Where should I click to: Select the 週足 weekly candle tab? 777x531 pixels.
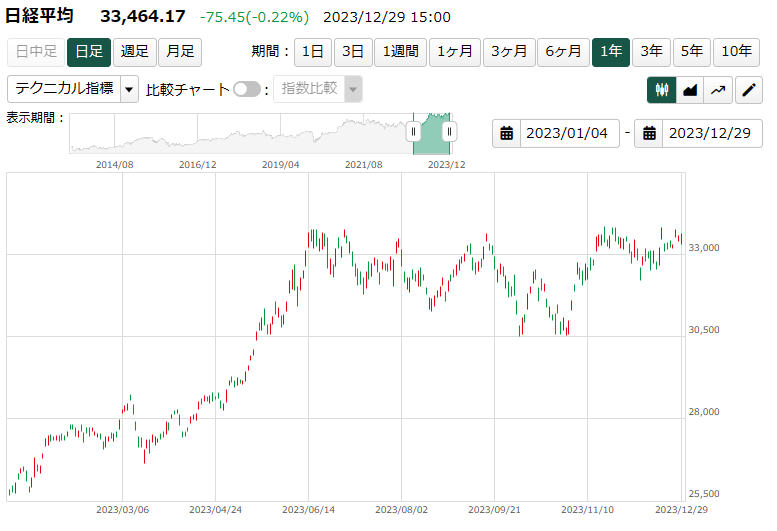tap(135, 52)
